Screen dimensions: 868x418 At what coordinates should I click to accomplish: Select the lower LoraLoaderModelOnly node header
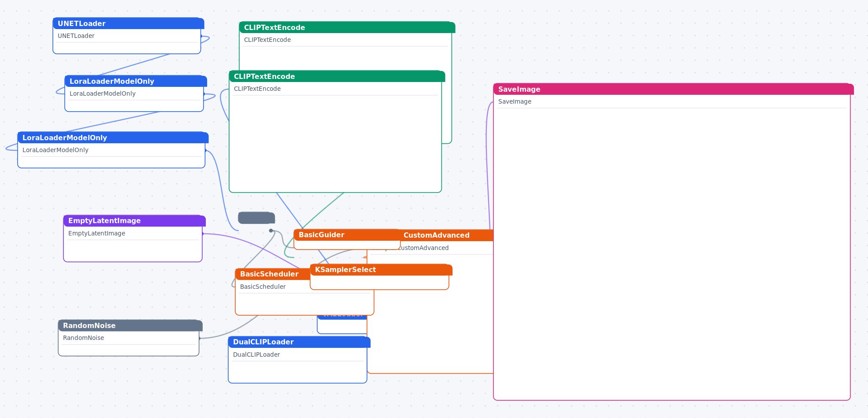[x=113, y=138]
